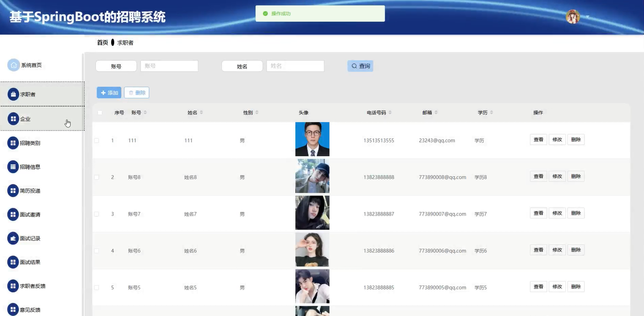Open the avatar photo of 账号7 row

click(312, 213)
